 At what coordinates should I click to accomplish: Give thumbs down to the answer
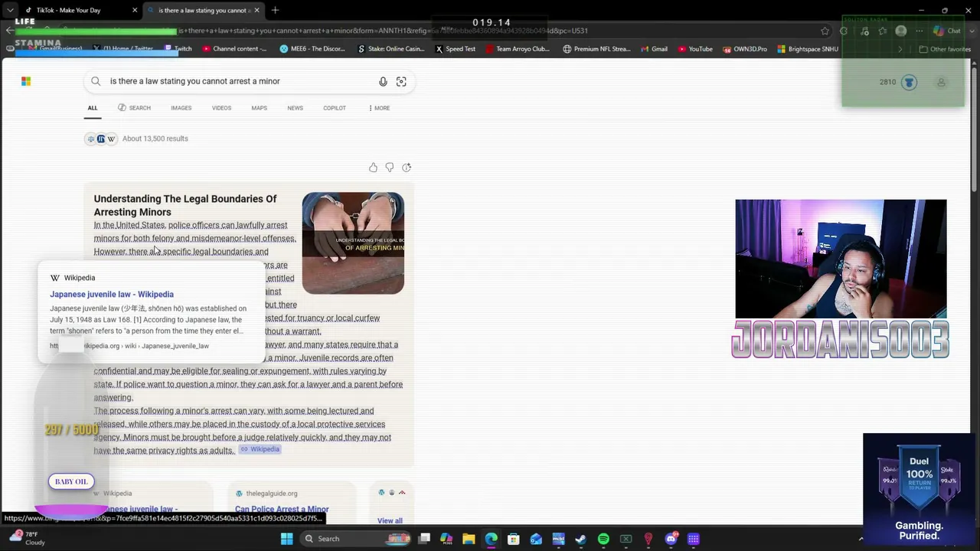390,168
